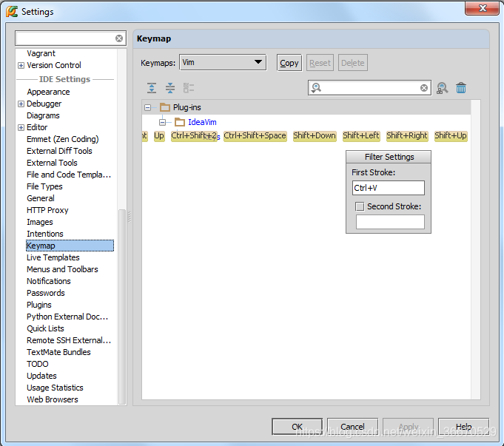Screen dimensions: 504x446
Task: Open Python External Documentation settings
Action: coord(67,317)
